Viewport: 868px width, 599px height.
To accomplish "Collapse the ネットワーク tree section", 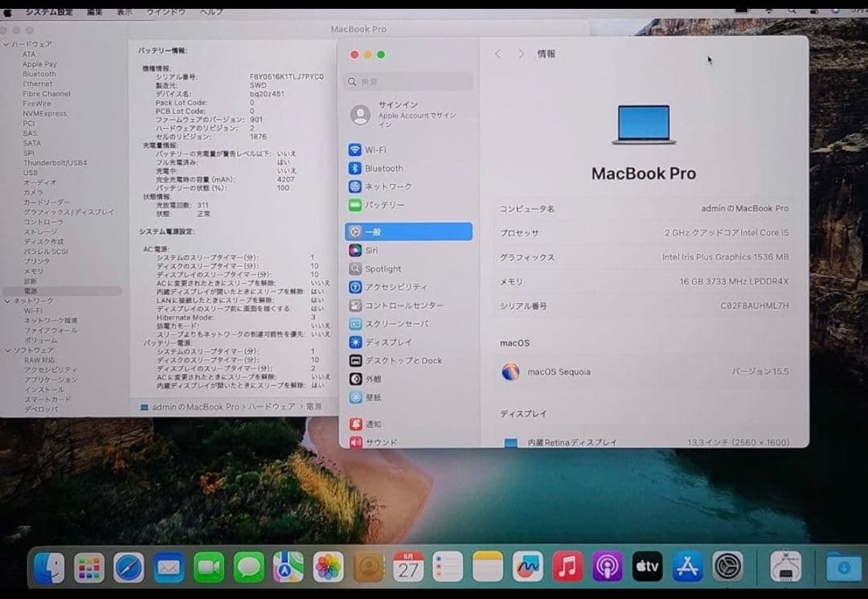I will (x=6, y=300).
